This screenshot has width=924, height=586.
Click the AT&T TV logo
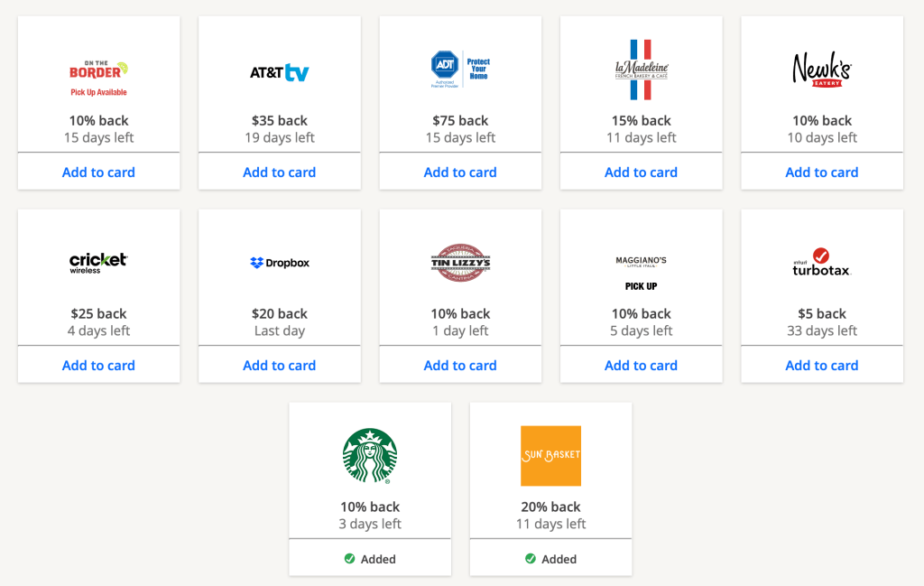[x=280, y=72]
